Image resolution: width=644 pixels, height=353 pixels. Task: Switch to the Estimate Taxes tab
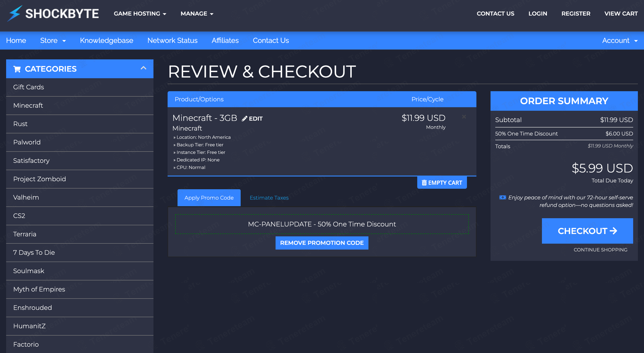(x=269, y=198)
